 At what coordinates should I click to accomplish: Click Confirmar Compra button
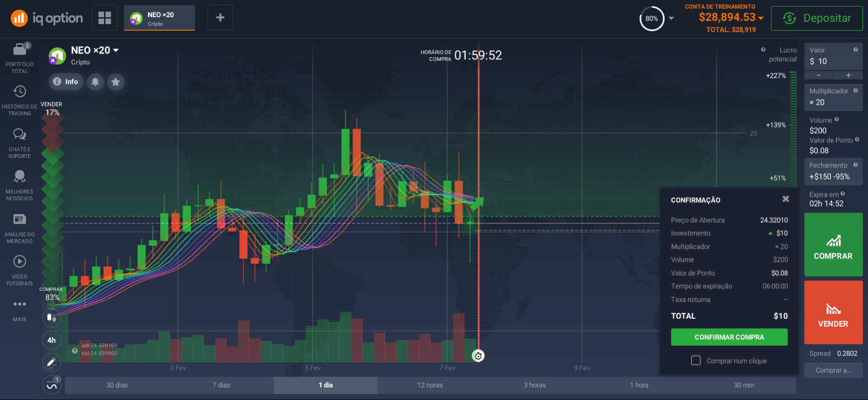(x=729, y=337)
